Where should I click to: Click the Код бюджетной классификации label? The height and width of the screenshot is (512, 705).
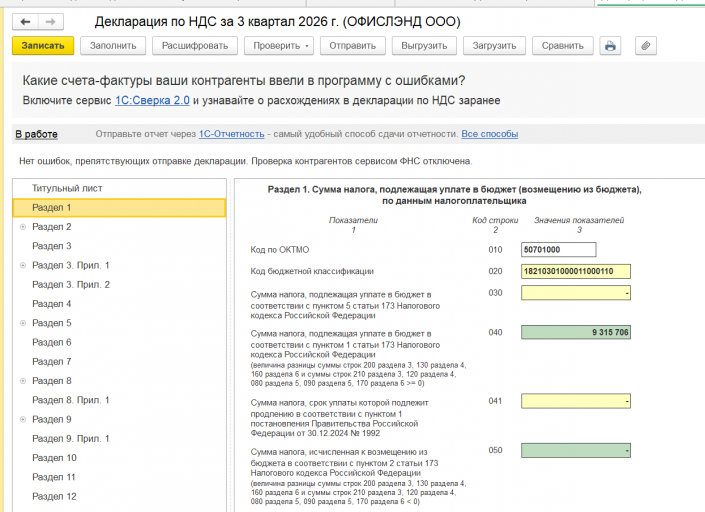[x=312, y=272]
